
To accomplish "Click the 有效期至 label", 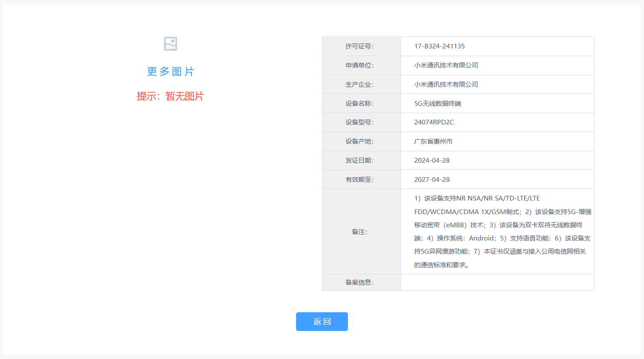I will [359, 180].
